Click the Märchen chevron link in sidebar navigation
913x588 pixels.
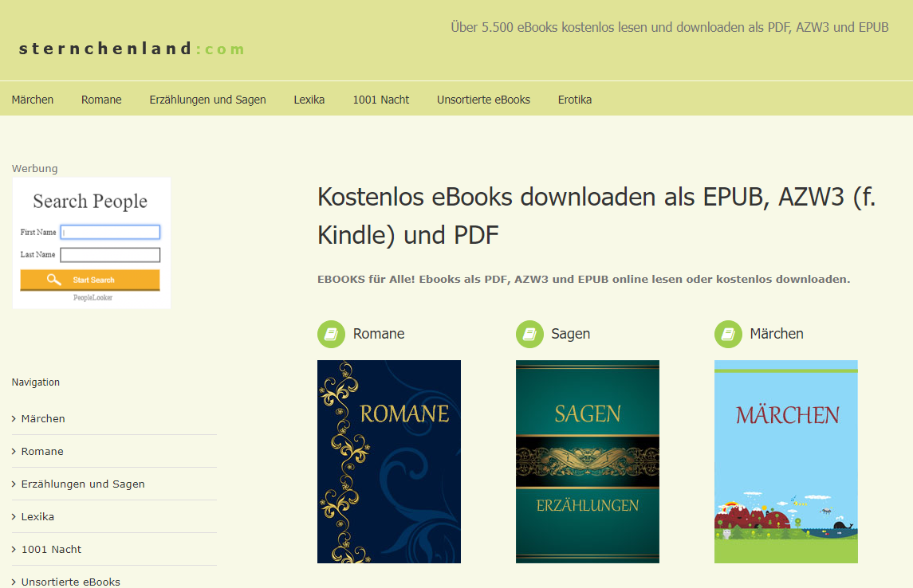pos(43,418)
